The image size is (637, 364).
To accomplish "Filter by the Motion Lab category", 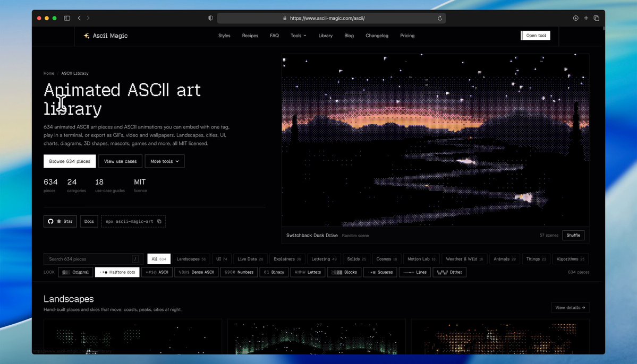I will point(421,259).
